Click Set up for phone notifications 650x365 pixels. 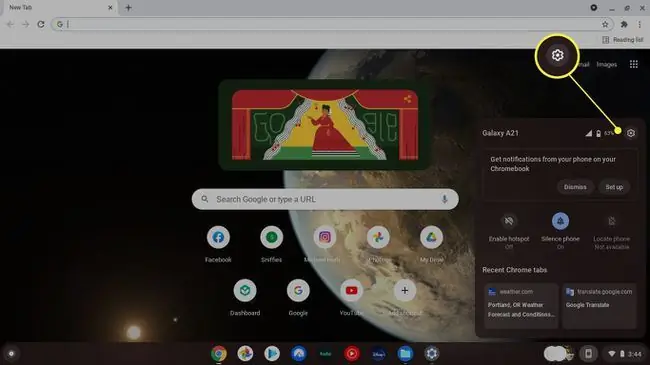pyautogui.click(x=614, y=187)
